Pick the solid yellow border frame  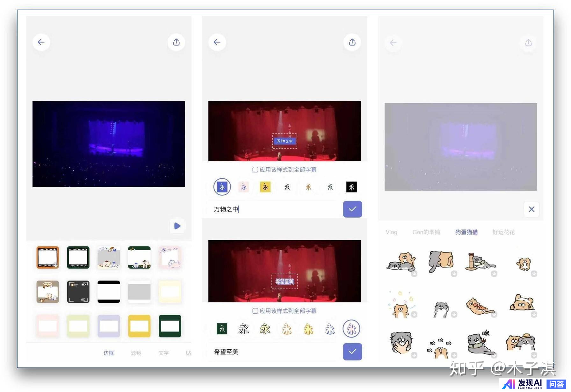coord(139,326)
